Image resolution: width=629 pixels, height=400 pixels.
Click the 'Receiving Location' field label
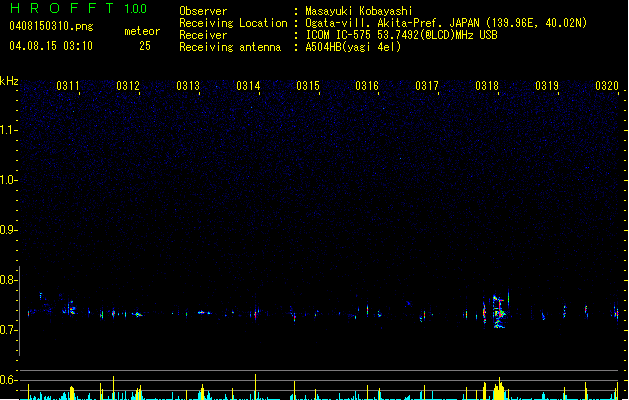(x=233, y=23)
